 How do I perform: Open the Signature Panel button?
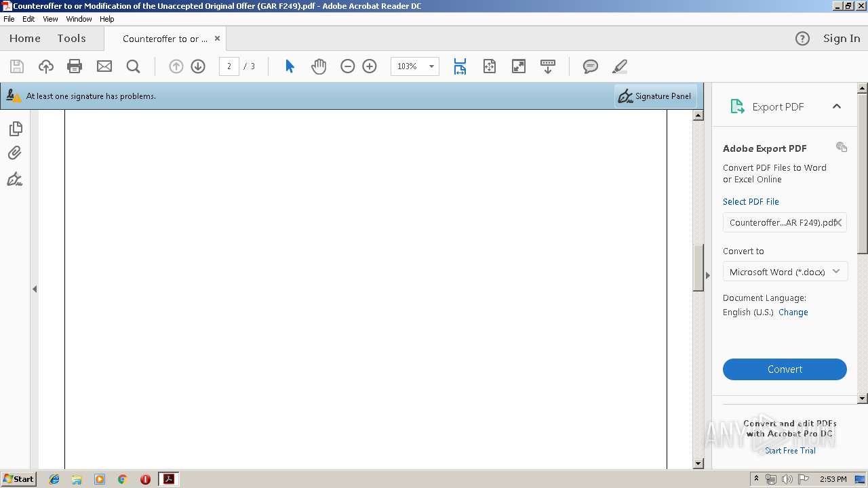tap(656, 96)
